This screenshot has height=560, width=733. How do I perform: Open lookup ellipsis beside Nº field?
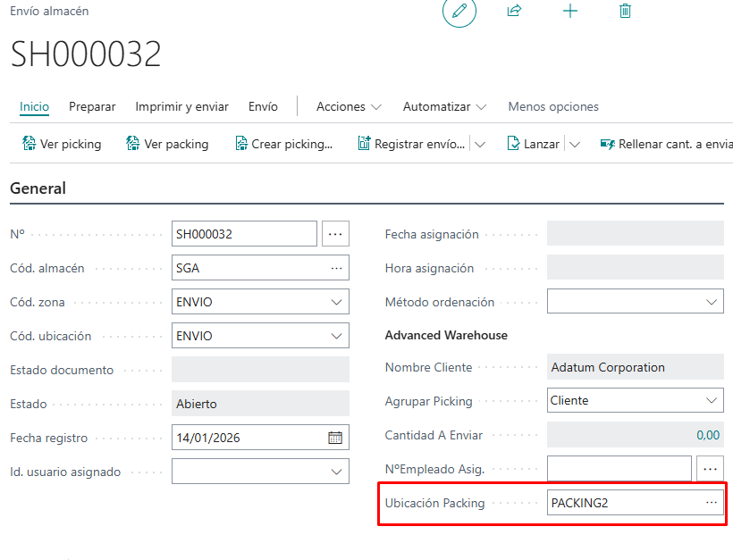click(335, 234)
